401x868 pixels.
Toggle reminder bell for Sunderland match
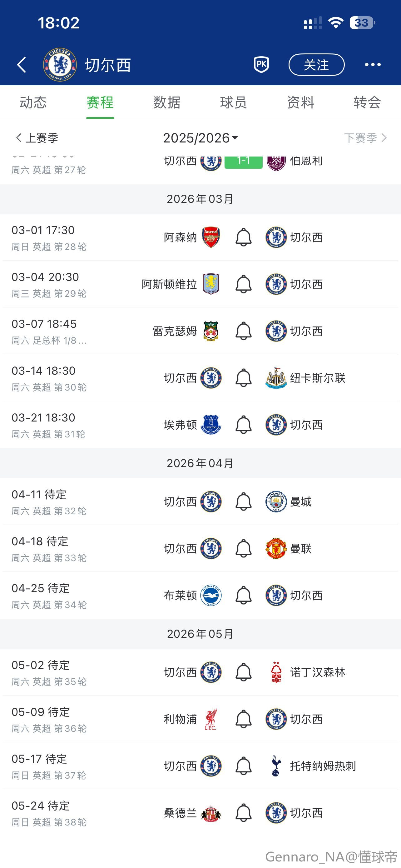(243, 813)
